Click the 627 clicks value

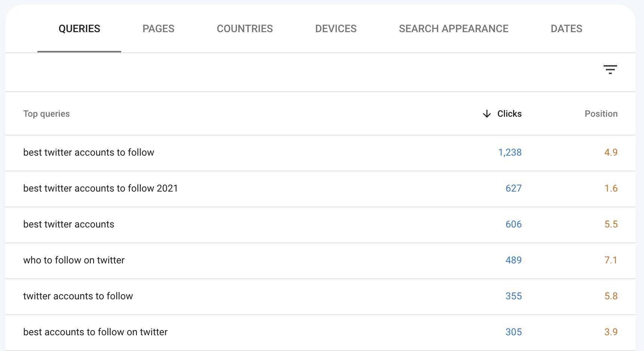(x=513, y=188)
